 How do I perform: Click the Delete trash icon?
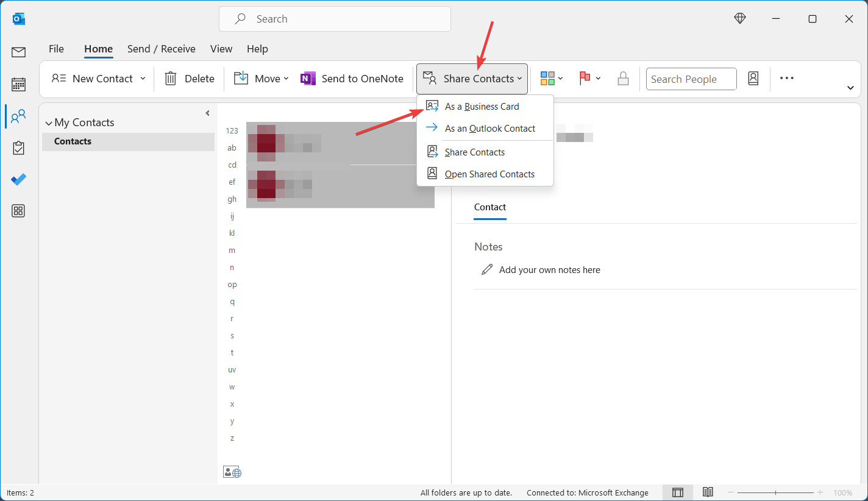click(171, 79)
